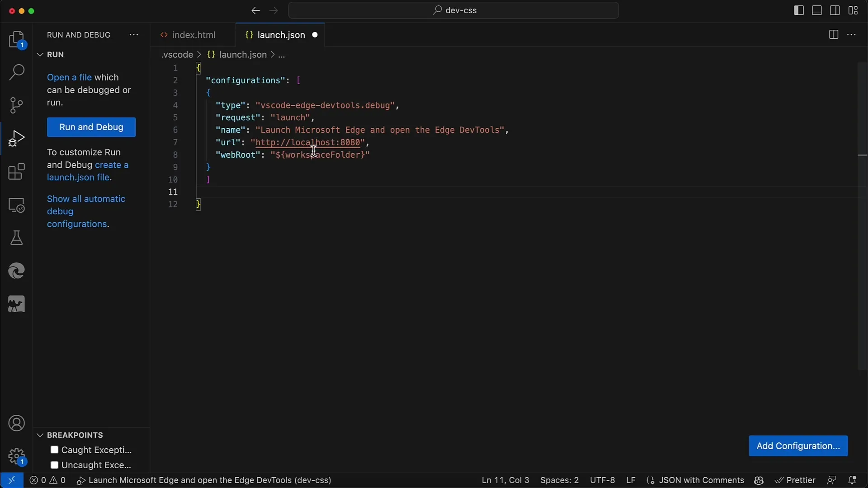Click the Testing flask sidebar icon
This screenshot has height=488, width=868.
click(16, 237)
